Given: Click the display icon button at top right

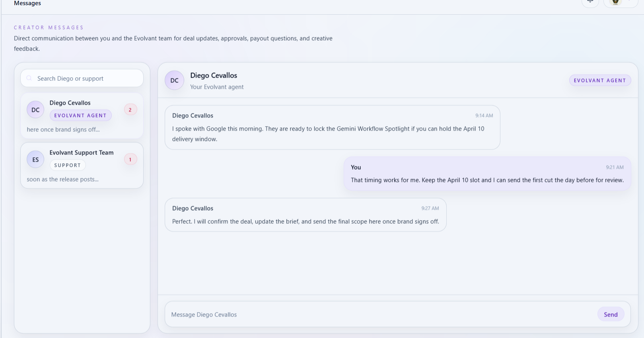Looking at the screenshot, I should (x=590, y=2).
